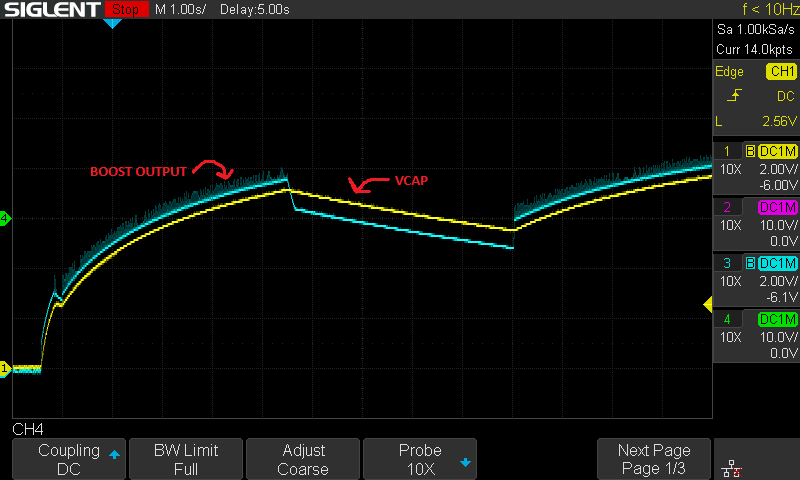Open the Probe 10X attenuation dropdown

click(420, 459)
